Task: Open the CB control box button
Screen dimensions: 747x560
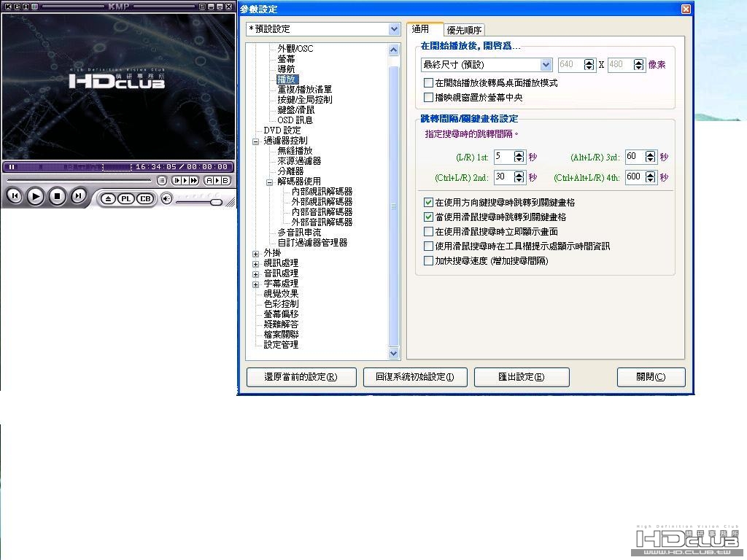Action: (145, 198)
